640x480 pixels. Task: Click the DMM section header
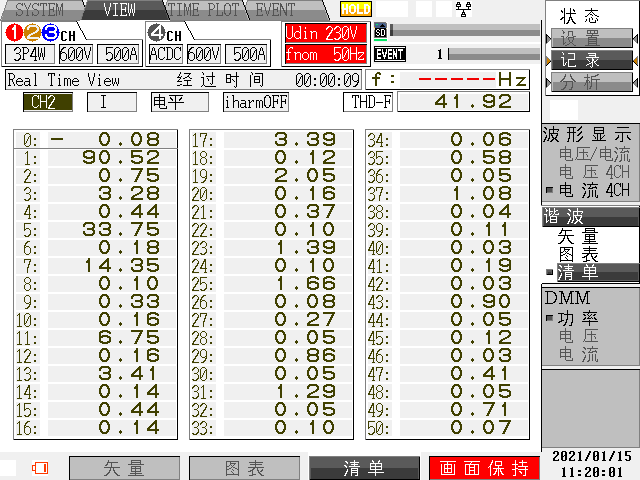567,298
